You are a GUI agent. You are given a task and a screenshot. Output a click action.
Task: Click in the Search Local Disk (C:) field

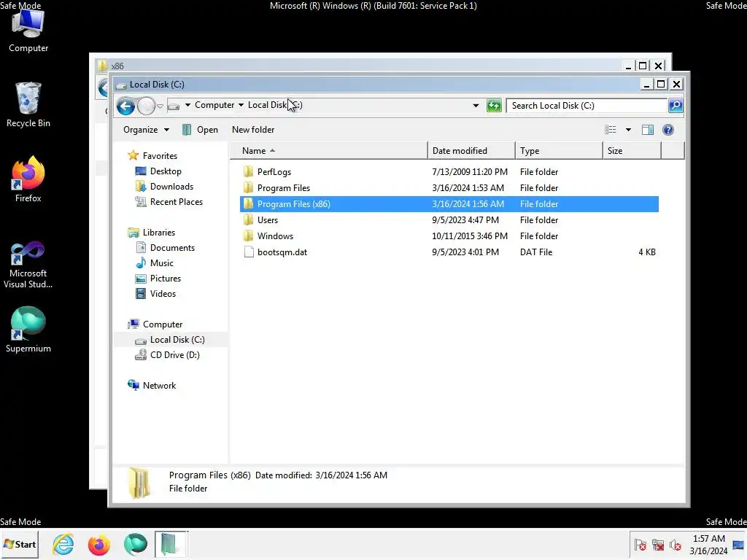click(587, 106)
